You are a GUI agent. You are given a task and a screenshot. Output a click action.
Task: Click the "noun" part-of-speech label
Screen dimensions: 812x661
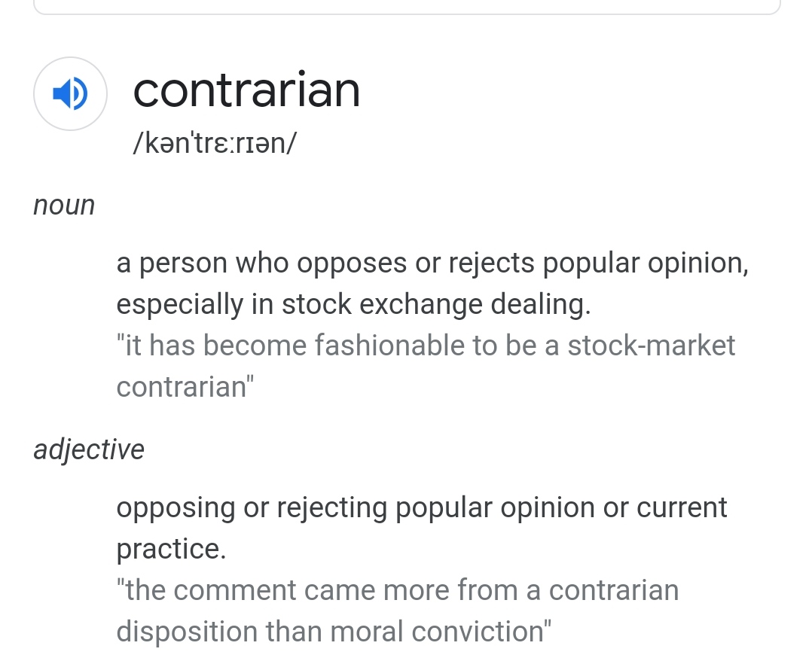[x=64, y=206]
